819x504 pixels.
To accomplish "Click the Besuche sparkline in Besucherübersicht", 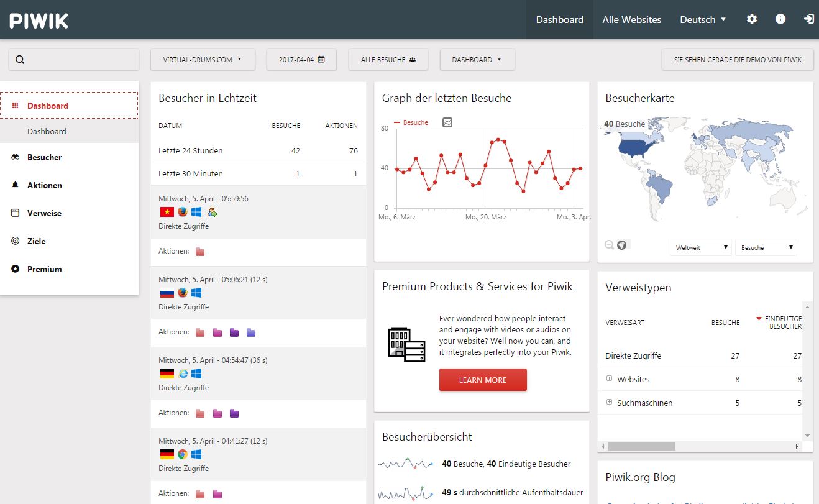I will tap(406, 464).
